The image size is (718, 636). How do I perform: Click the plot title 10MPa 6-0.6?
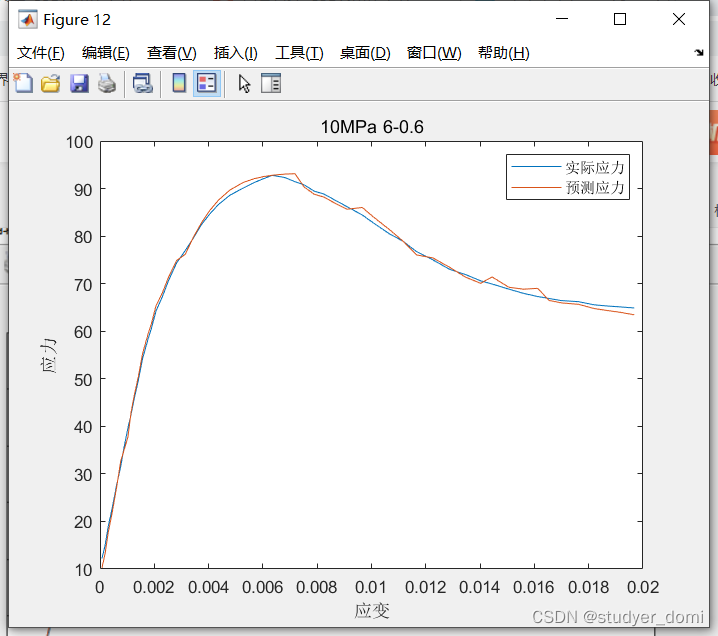[x=372, y=127]
